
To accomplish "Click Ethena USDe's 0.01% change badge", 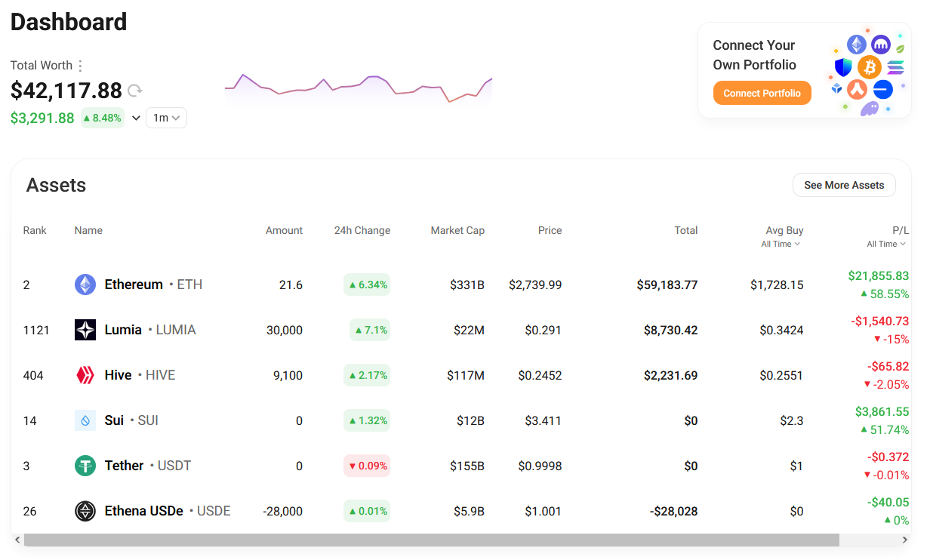I will (367, 511).
